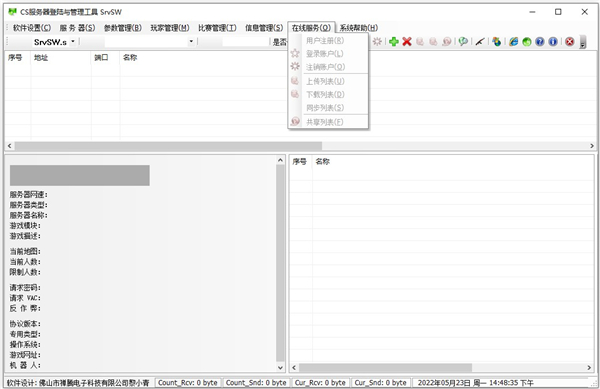Open the wide empty combo box dropdown

191,42
